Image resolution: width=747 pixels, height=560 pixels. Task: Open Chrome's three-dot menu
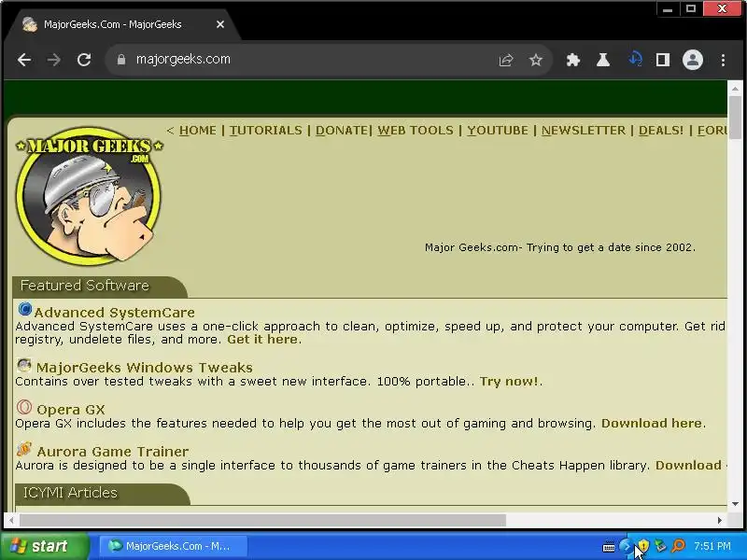(723, 60)
